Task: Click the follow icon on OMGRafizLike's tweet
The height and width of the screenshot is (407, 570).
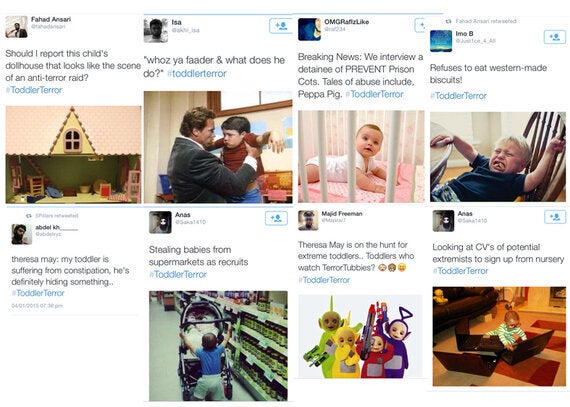Action: 420,25
